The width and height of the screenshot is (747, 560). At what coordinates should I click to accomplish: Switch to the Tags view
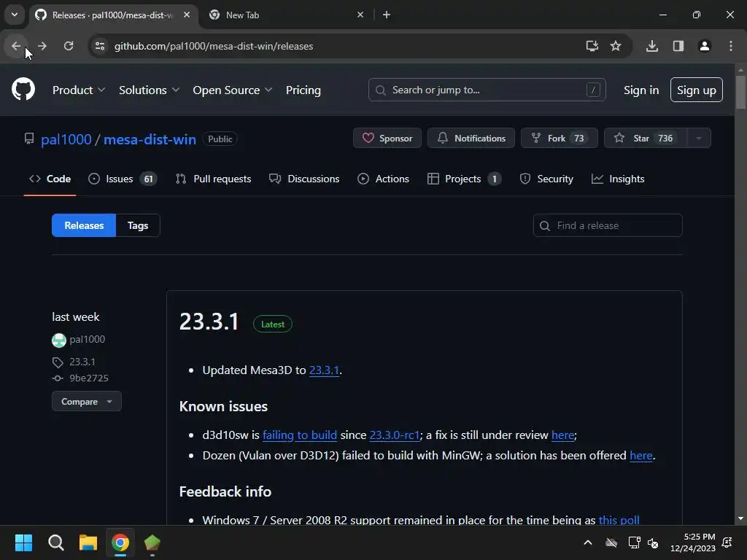138,225
